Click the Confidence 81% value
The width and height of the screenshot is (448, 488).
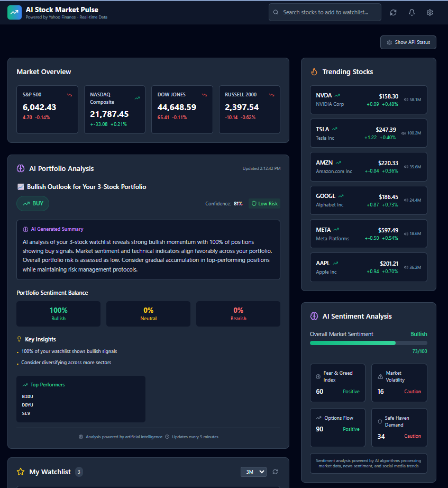pyautogui.click(x=238, y=204)
